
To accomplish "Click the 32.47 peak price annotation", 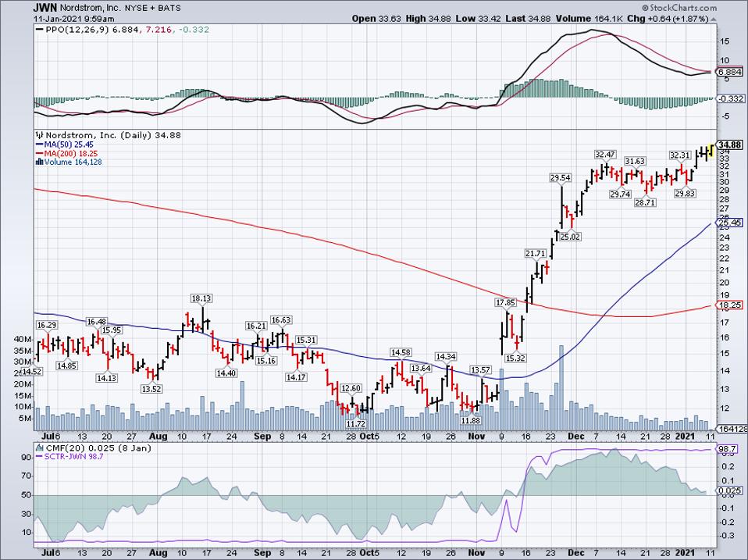I will (605, 155).
